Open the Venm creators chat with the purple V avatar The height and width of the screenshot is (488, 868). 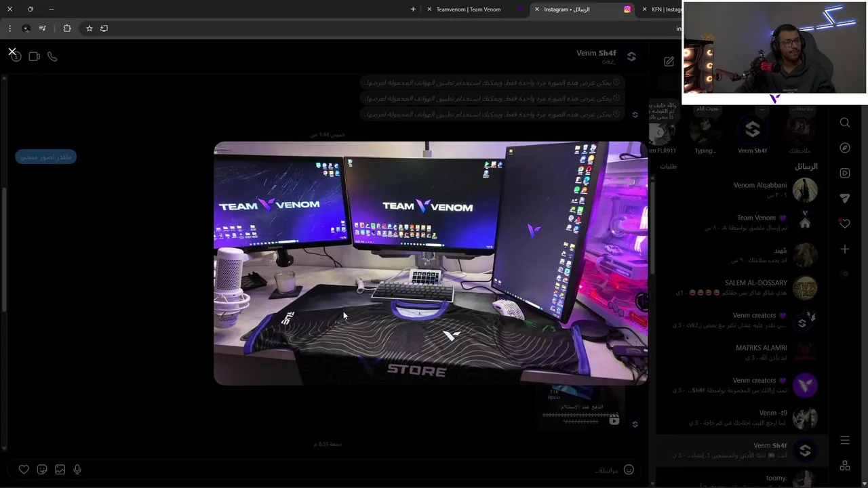pos(742,385)
